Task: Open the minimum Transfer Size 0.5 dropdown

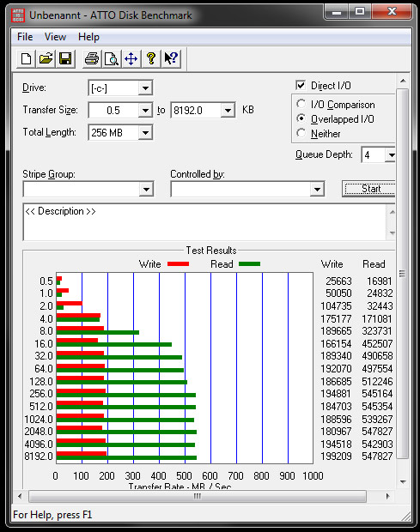Action: [x=145, y=111]
